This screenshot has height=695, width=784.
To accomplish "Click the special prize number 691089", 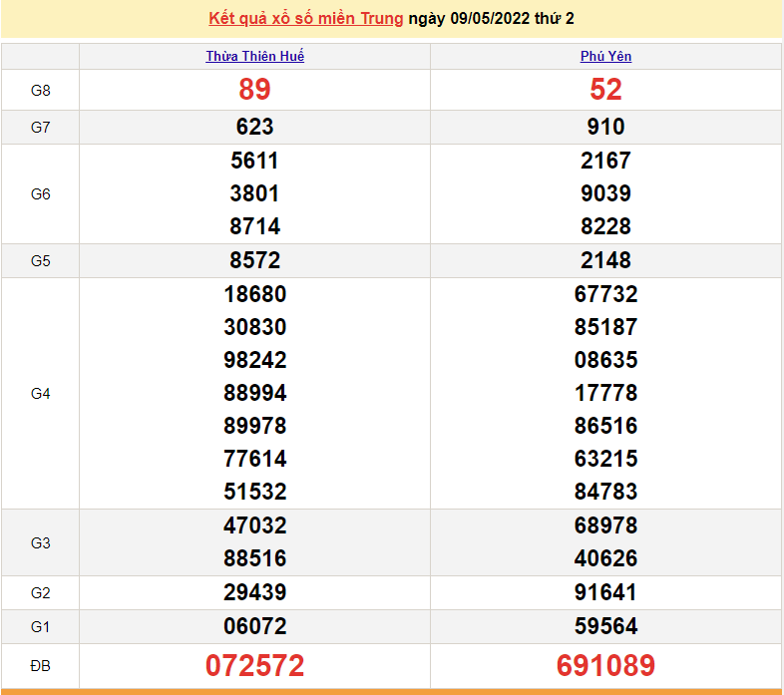I will click(605, 665).
